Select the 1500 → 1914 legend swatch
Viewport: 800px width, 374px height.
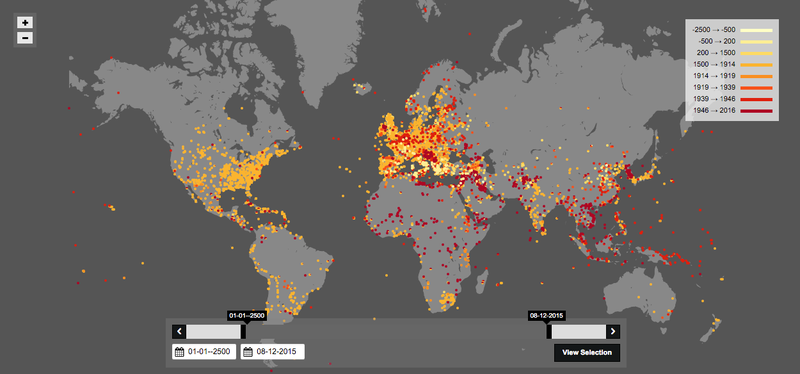point(756,65)
